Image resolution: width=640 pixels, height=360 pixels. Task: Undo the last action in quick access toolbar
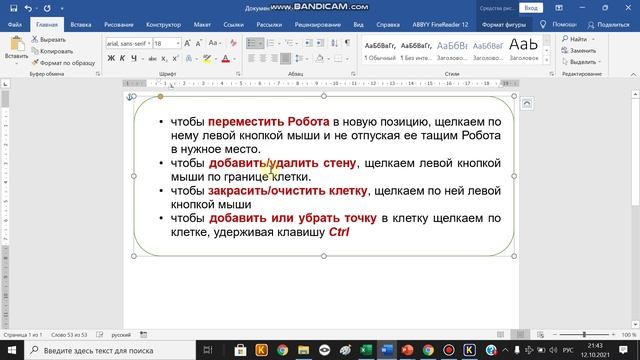[x=28, y=8]
